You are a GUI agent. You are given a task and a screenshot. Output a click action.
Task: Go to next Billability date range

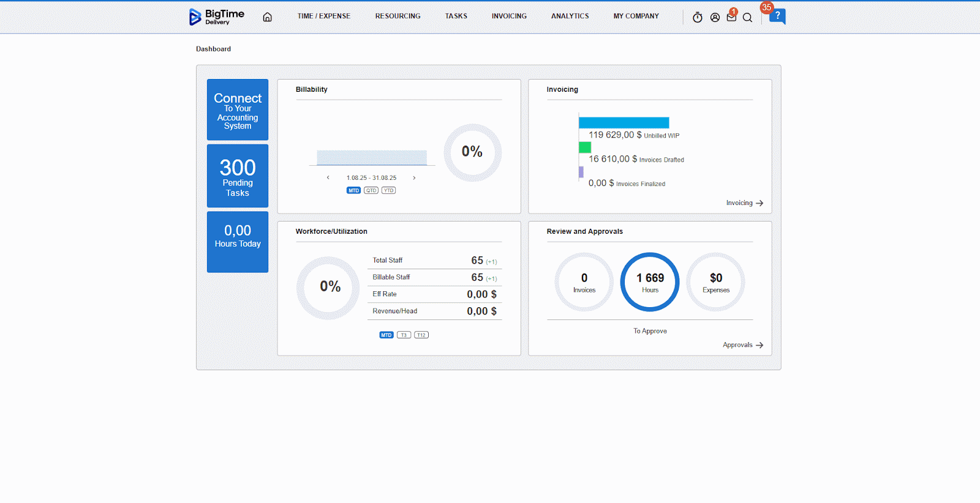point(414,178)
